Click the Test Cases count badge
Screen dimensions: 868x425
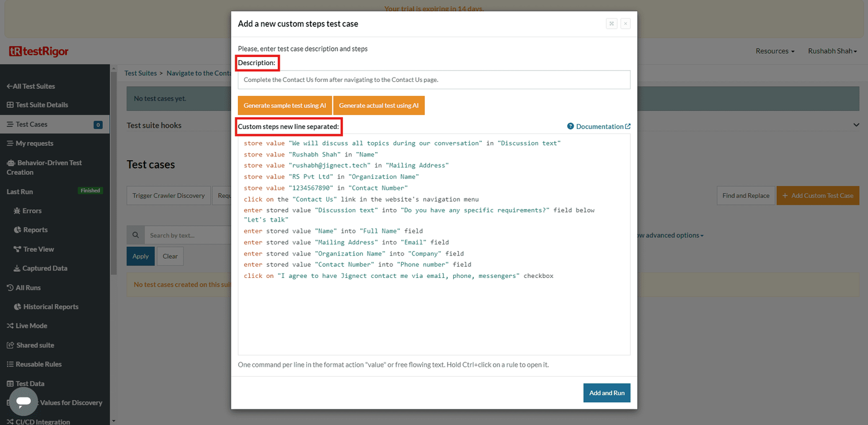pyautogui.click(x=98, y=125)
